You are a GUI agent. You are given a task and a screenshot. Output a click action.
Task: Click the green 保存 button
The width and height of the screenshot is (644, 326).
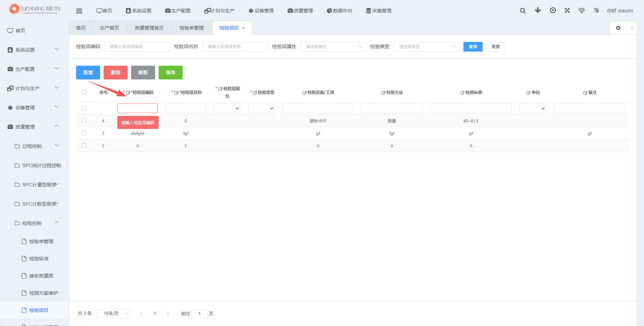(x=171, y=73)
